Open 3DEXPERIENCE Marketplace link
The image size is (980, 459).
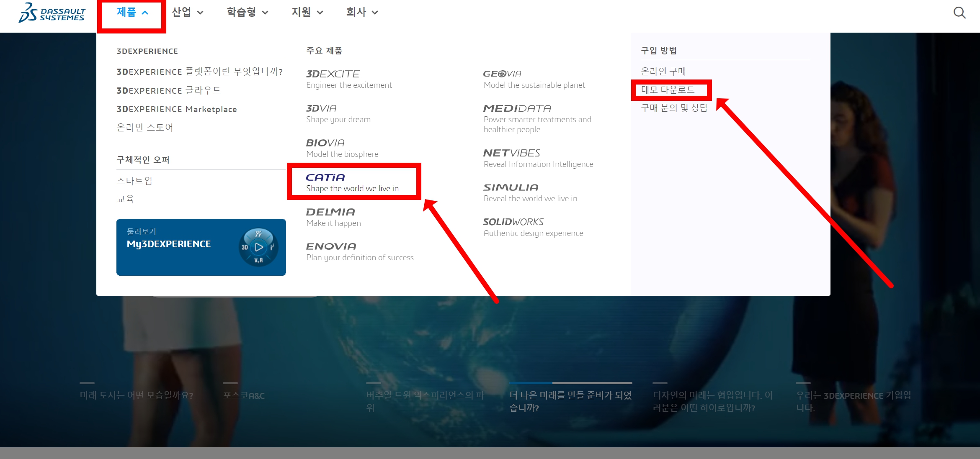[x=177, y=109]
